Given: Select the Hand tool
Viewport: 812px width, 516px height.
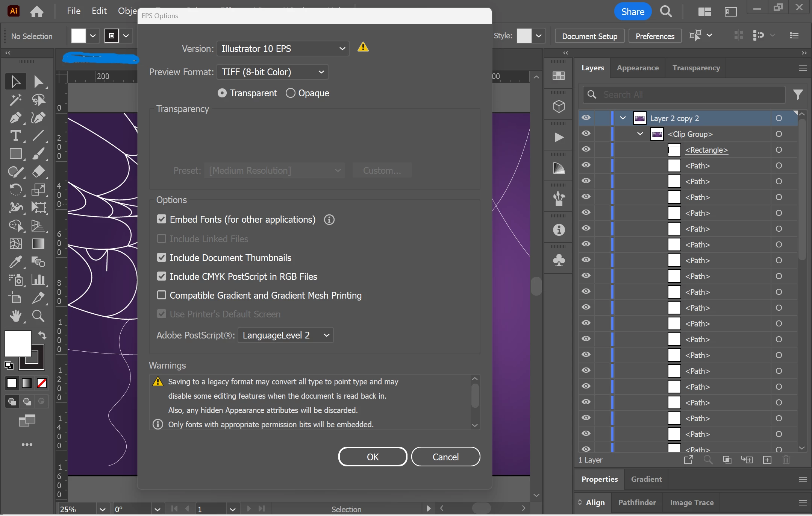Looking at the screenshot, I should coord(15,316).
